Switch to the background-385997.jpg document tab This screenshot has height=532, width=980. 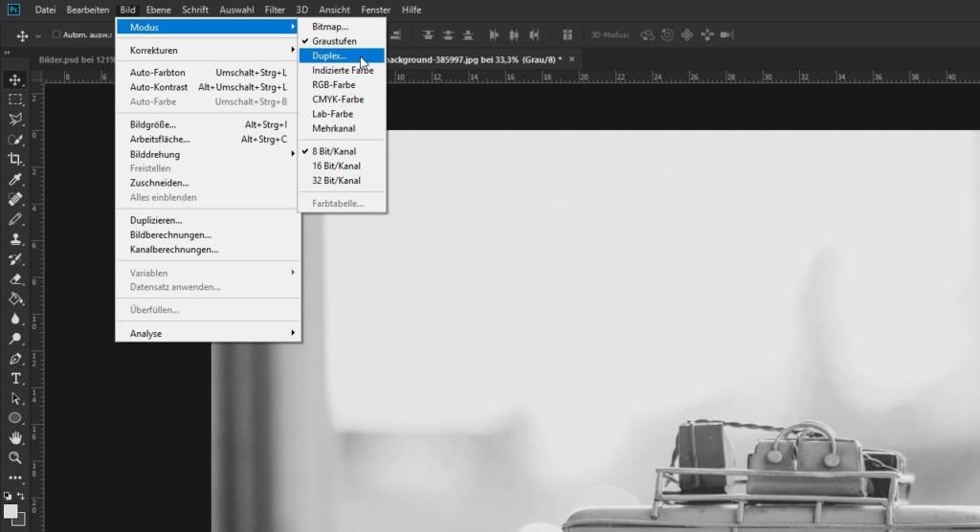click(x=474, y=59)
